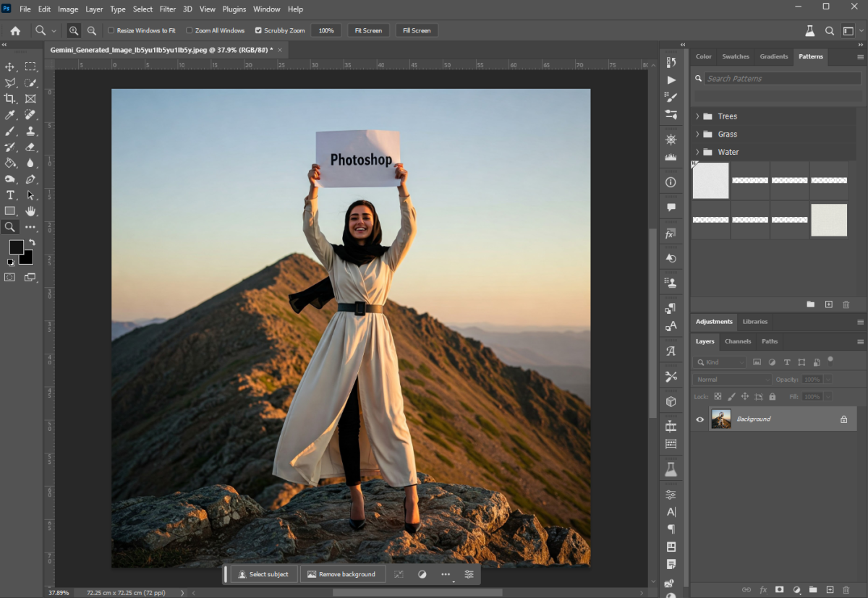Select the Rectangle shape tool
Image resolution: width=868 pixels, height=598 pixels.
pyautogui.click(x=10, y=210)
